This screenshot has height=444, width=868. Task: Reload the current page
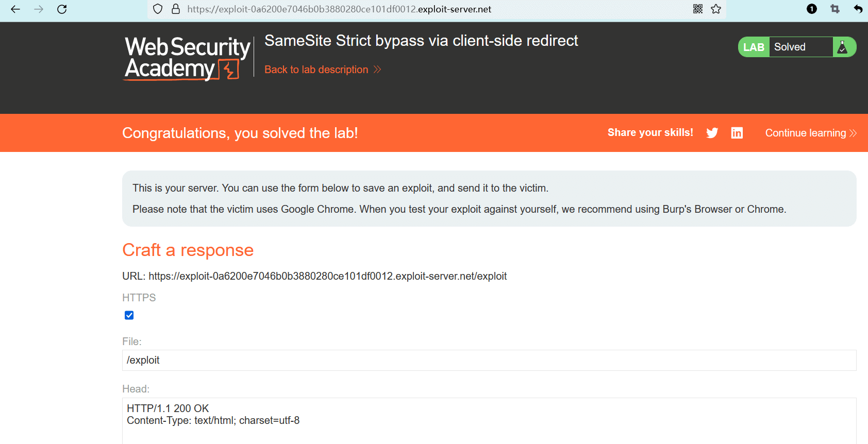click(62, 9)
